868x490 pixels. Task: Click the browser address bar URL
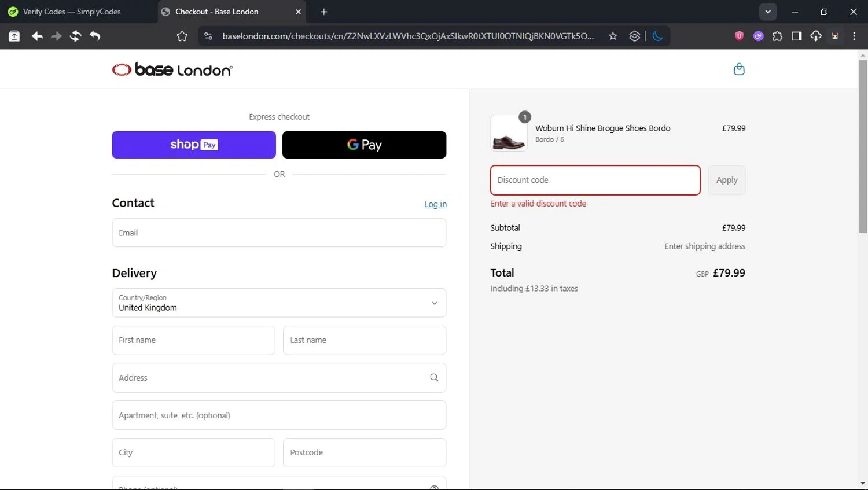408,36
